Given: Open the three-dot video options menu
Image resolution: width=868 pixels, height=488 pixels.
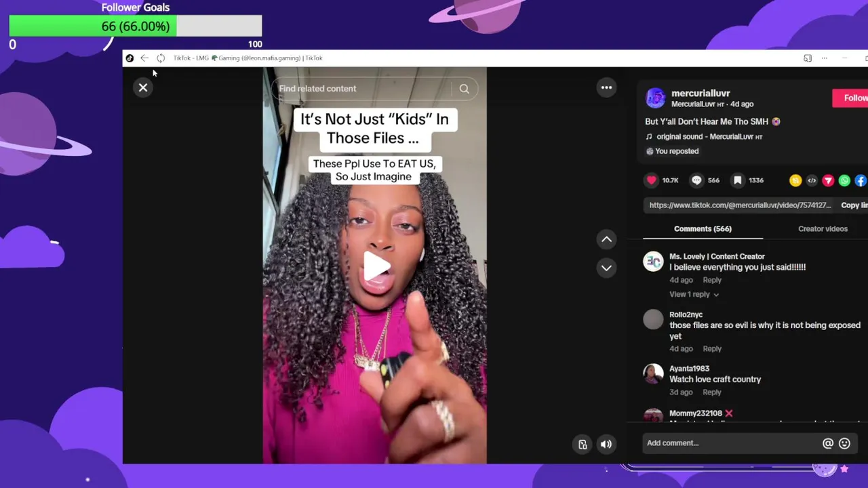Looking at the screenshot, I should pos(606,87).
